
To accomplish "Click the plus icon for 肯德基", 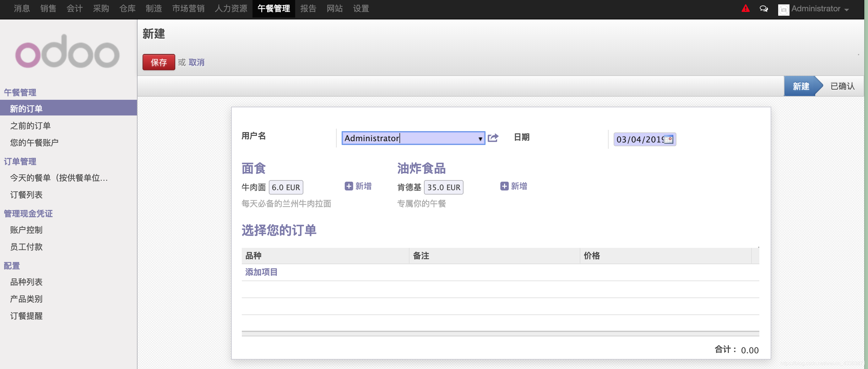I will (x=504, y=186).
